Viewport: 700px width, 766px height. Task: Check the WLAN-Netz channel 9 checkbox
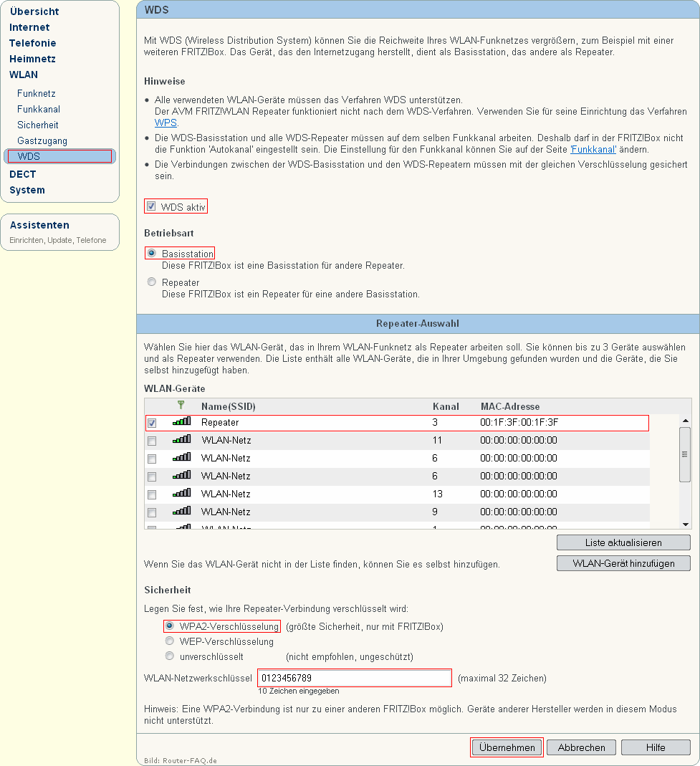(x=152, y=512)
